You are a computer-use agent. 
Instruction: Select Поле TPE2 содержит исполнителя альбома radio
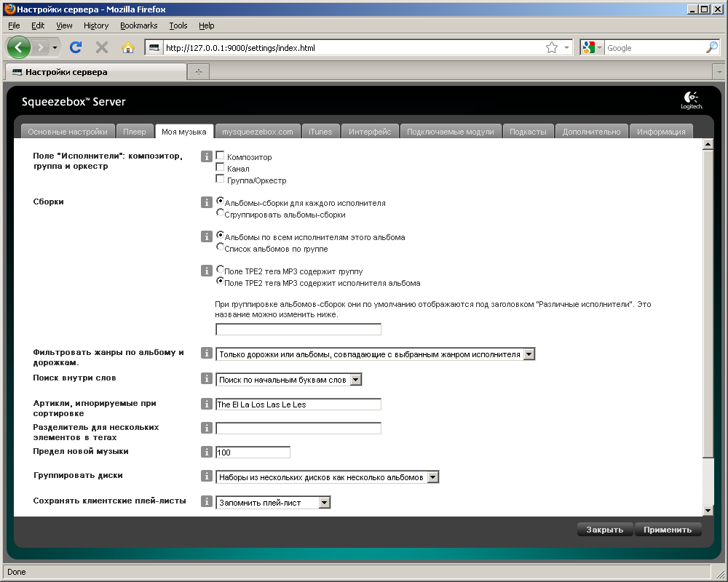[221, 281]
